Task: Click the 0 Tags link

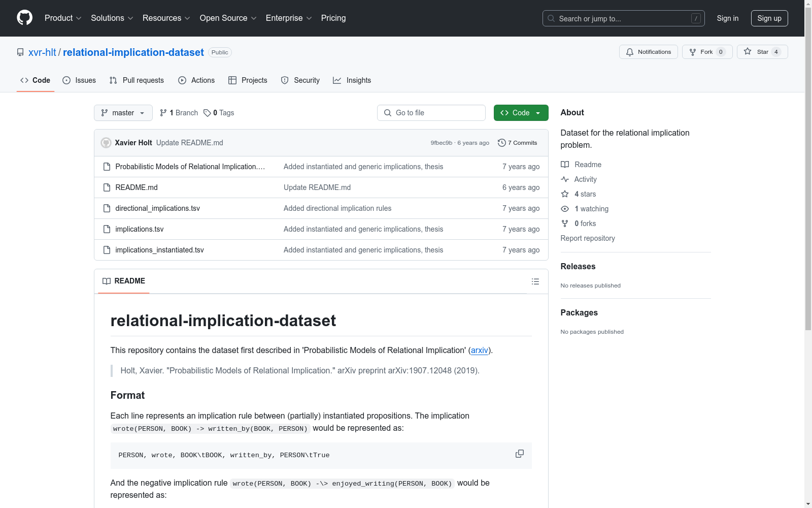Action: click(219, 113)
